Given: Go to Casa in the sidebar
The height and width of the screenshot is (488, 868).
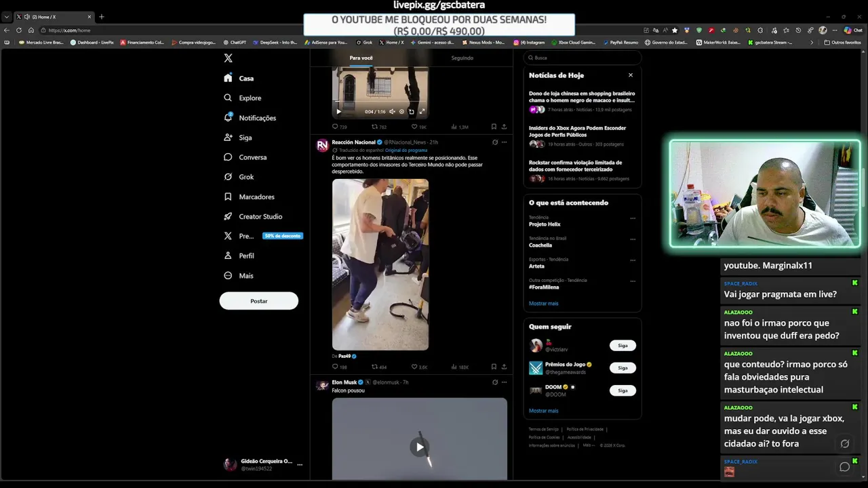Looking at the screenshot, I should click(x=239, y=78).
